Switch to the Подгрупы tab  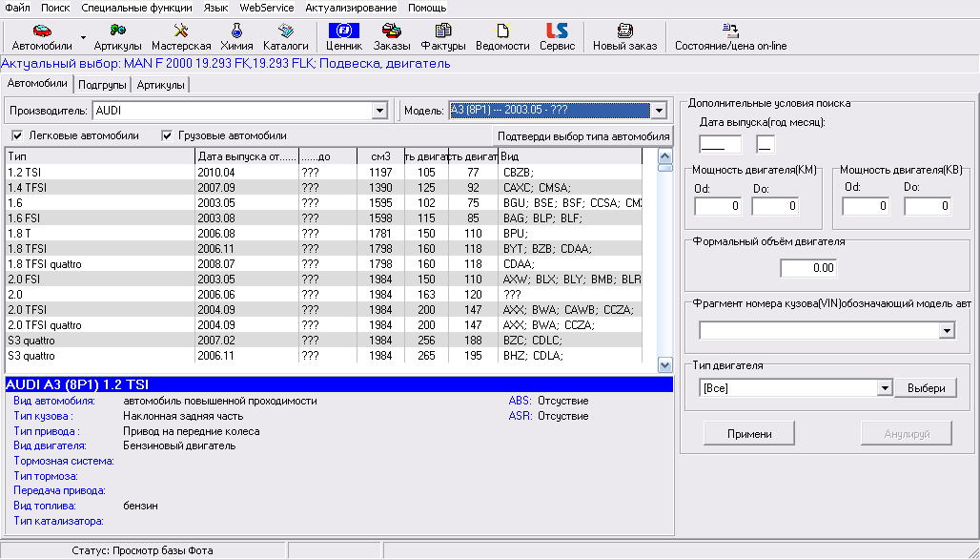pos(103,85)
